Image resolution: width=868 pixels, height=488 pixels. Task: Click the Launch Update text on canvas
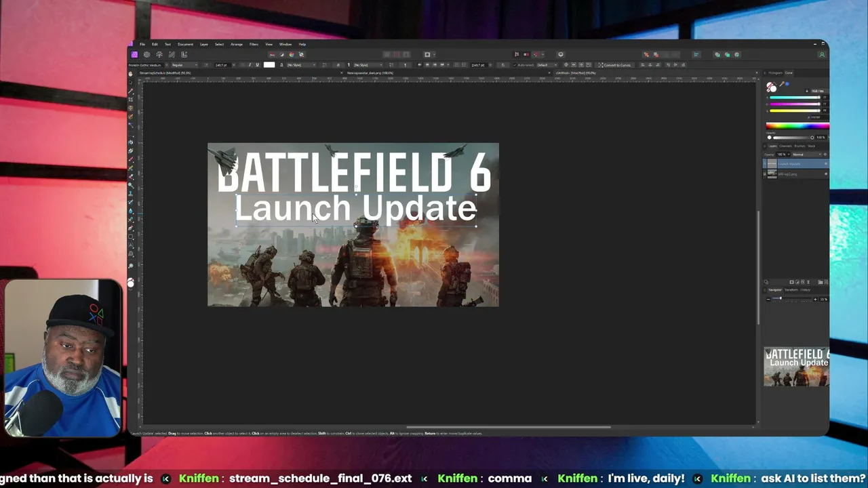click(x=355, y=208)
